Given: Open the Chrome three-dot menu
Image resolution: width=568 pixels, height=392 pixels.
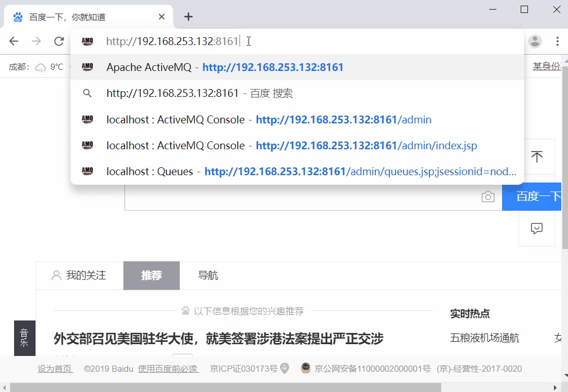Looking at the screenshot, I should (557, 41).
